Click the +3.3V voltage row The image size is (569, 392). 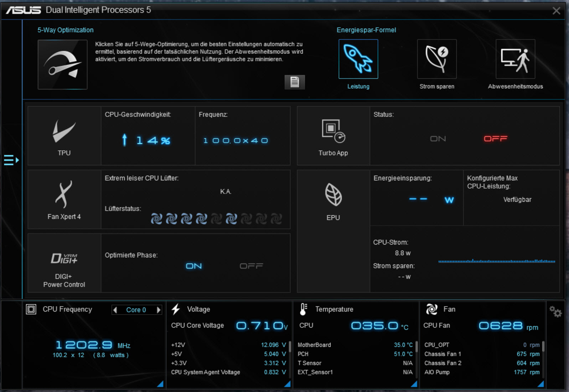coord(229,363)
